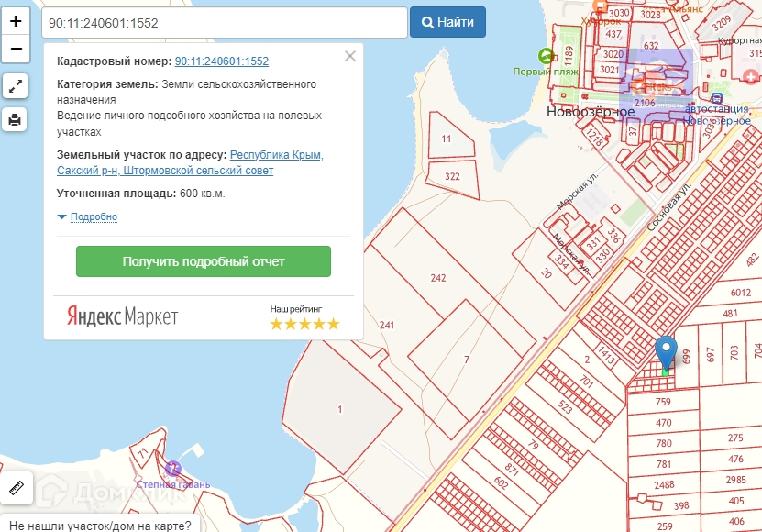
Task: Click Получить подробный отчет button
Action: (204, 261)
